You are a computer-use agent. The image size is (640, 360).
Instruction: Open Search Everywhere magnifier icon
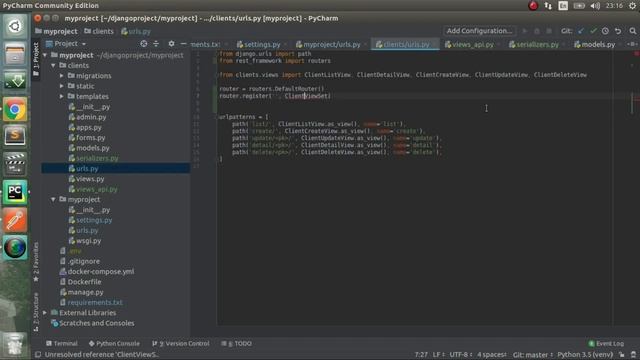coord(633,31)
